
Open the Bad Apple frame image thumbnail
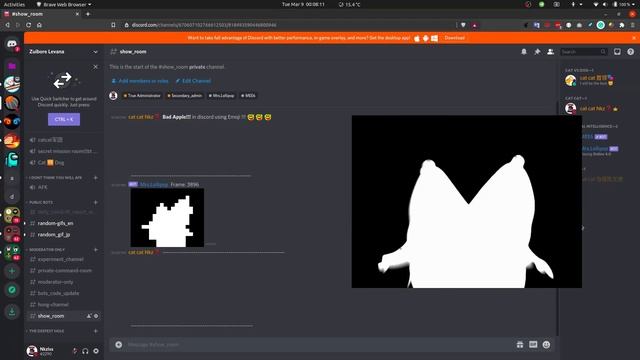[x=167, y=218]
